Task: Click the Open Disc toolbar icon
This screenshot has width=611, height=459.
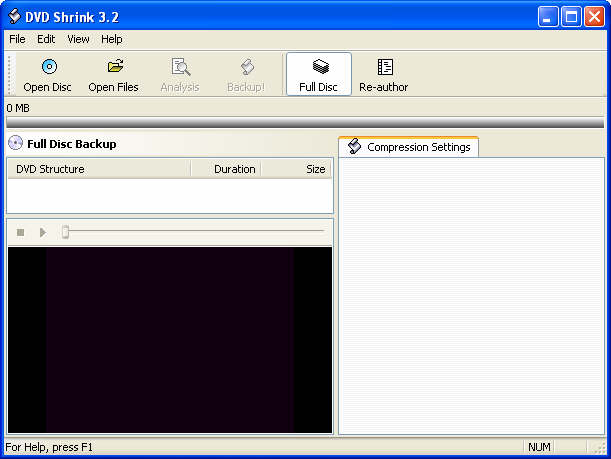Action: 49,67
